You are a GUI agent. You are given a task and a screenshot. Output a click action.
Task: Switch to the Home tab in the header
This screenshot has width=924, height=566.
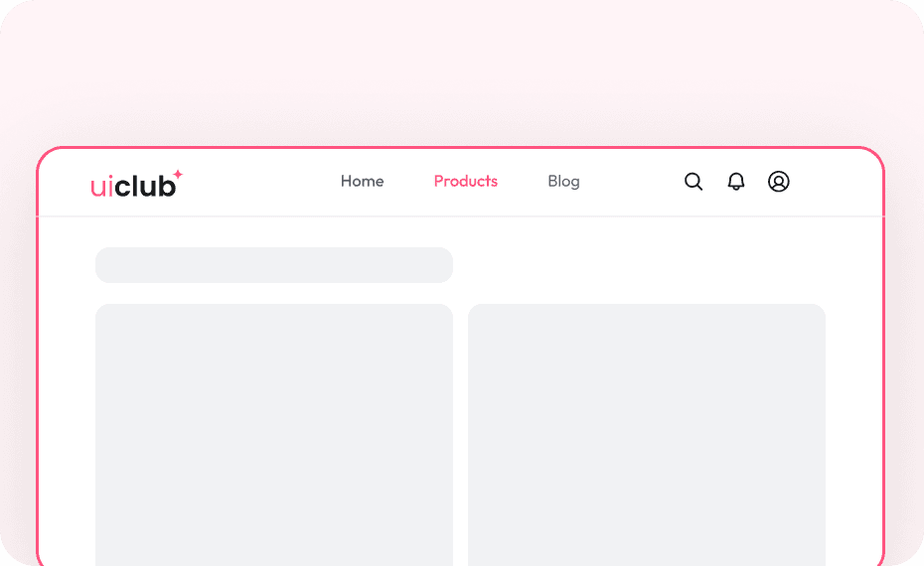point(362,182)
